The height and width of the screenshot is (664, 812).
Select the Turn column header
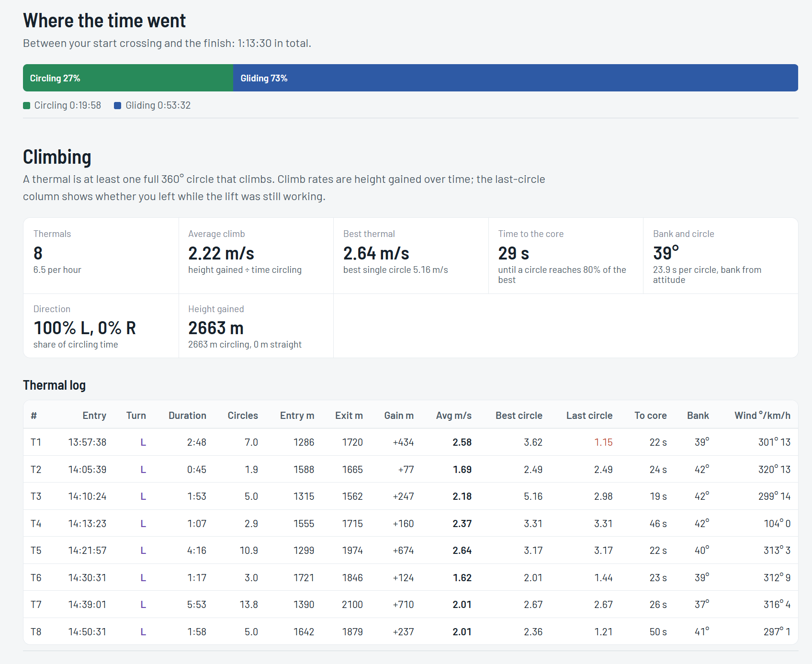pyautogui.click(x=136, y=416)
